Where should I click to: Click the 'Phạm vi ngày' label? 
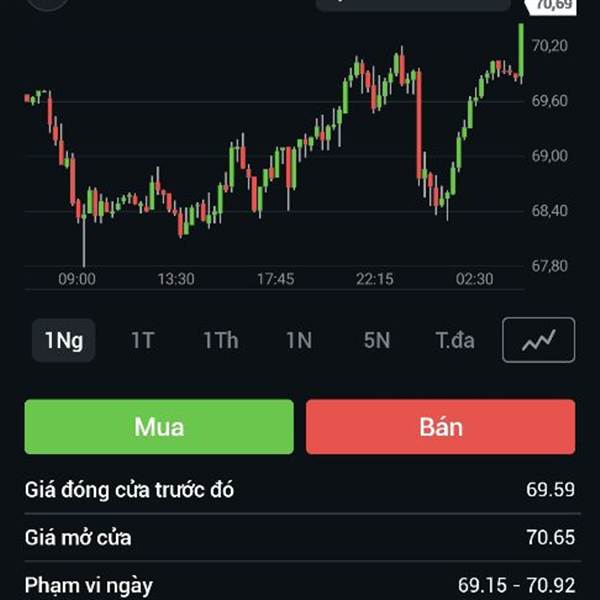pyautogui.click(x=89, y=586)
